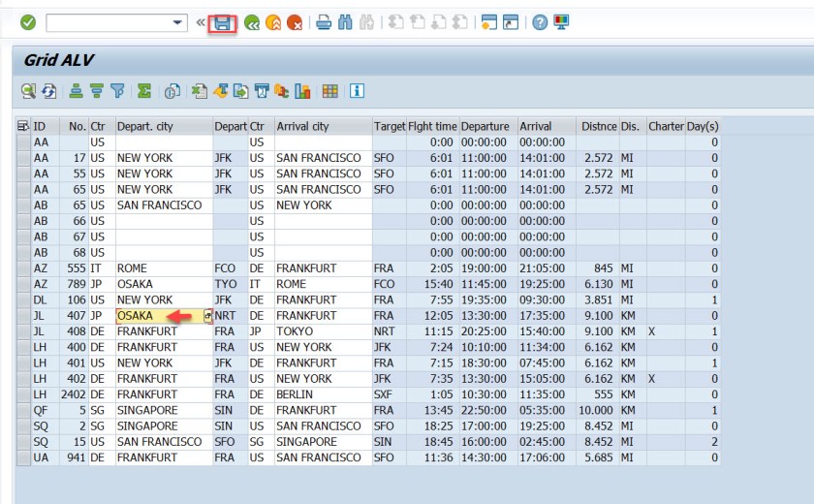Click the Change layout grid icon

click(x=330, y=91)
